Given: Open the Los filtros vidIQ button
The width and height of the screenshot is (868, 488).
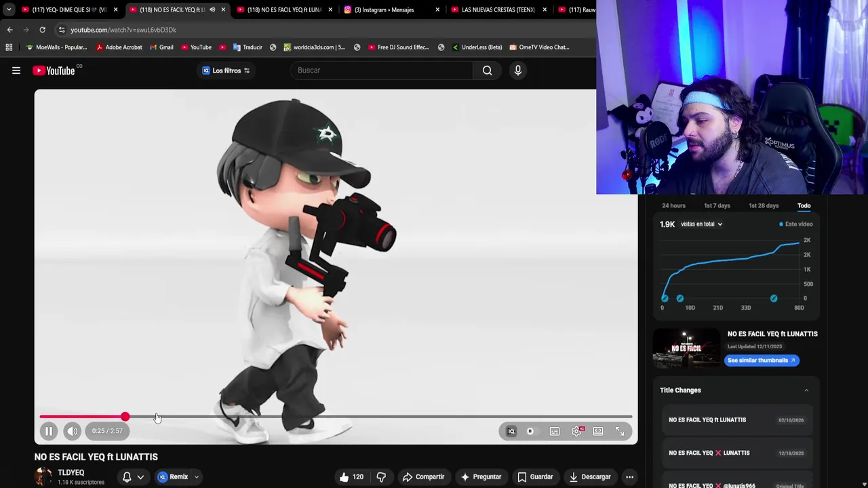Looking at the screenshot, I should [226, 70].
